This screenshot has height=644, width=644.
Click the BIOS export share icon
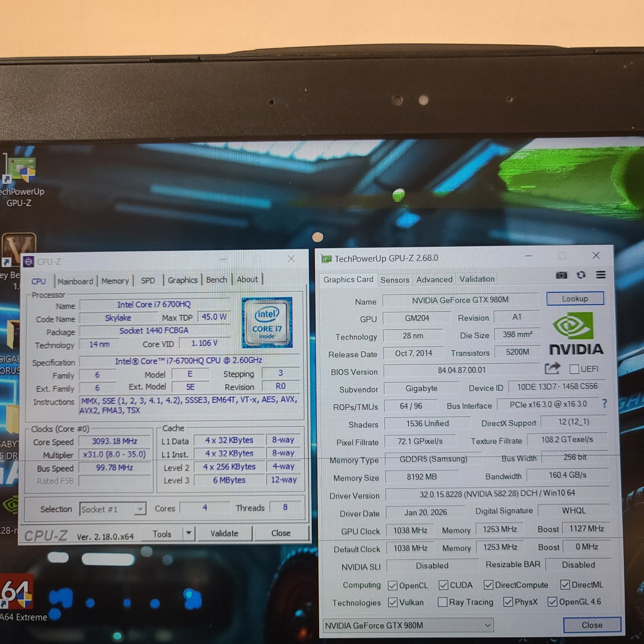552,368
